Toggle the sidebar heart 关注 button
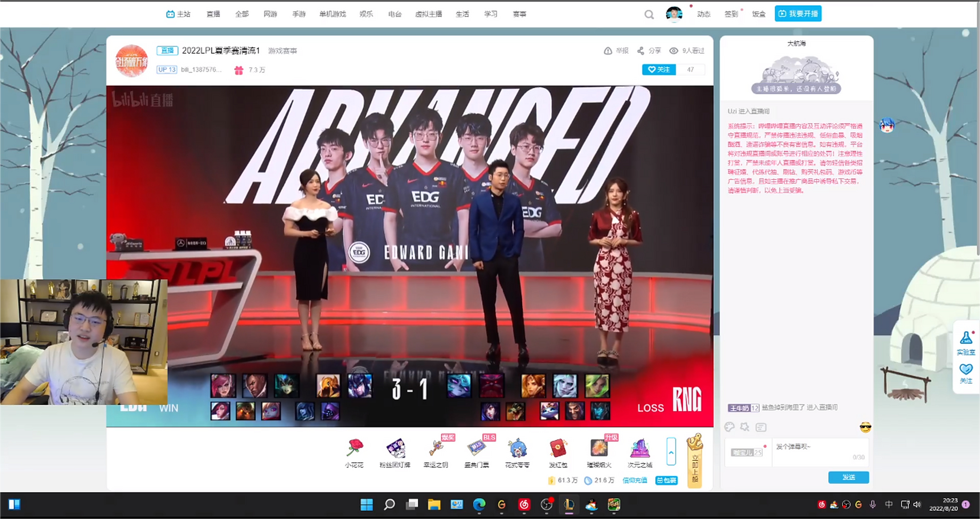 coord(966,369)
